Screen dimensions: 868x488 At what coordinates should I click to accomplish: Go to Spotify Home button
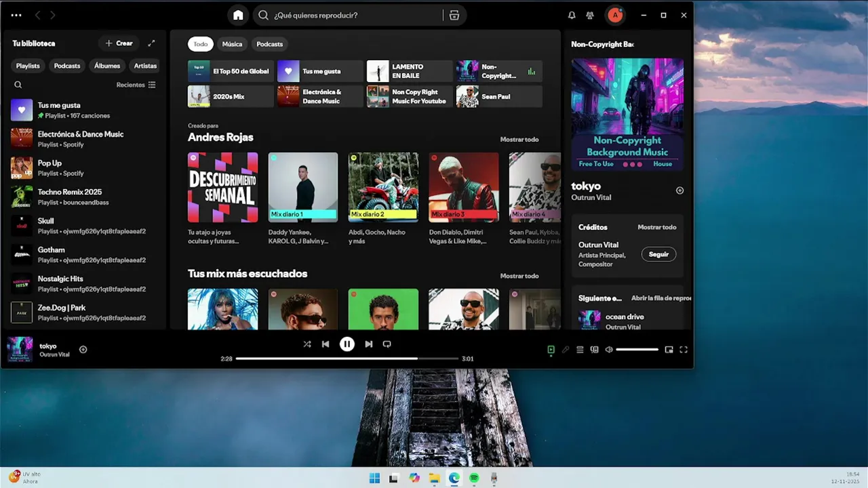point(238,15)
